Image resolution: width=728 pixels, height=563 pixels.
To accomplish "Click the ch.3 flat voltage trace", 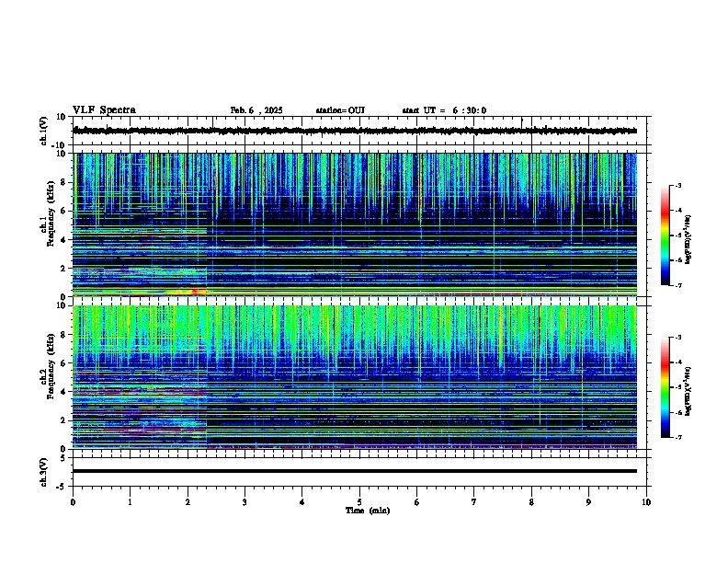I will coord(355,471).
